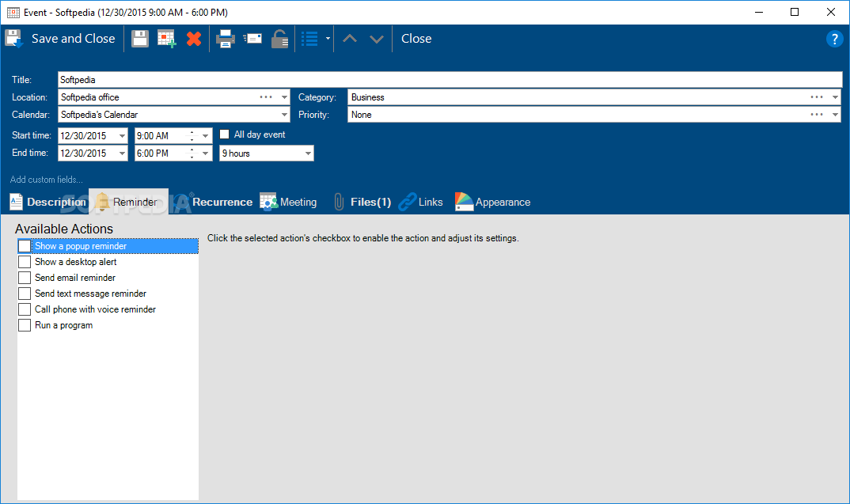Check Show a desktop alert

pyautogui.click(x=25, y=262)
